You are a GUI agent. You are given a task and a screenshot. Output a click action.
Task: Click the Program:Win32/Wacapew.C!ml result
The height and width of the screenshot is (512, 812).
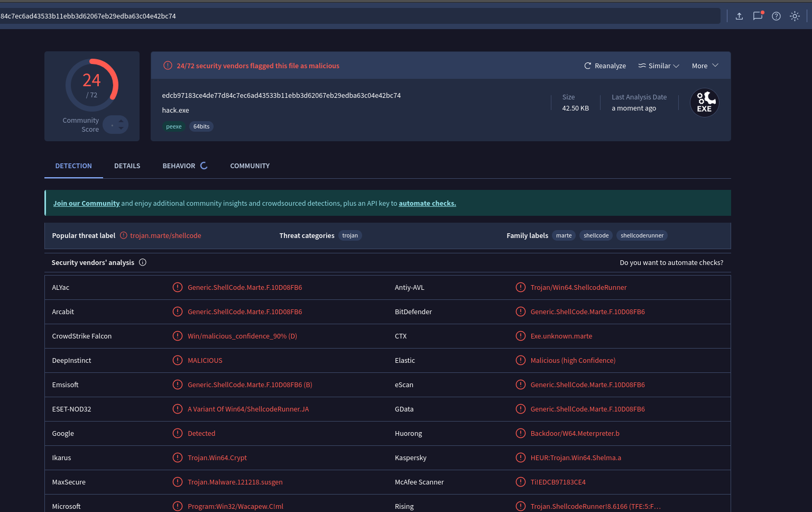click(x=235, y=506)
